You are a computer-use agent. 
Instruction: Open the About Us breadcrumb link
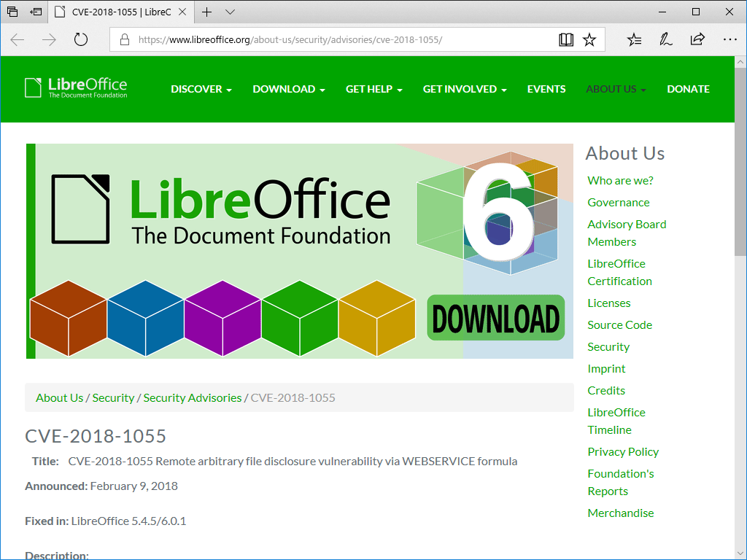(60, 397)
